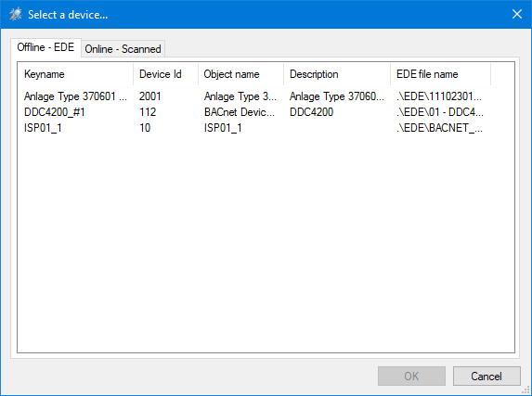Image resolution: width=532 pixels, height=396 pixels.
Task: Click the application icon in the title bar
Action: (15, 14)
